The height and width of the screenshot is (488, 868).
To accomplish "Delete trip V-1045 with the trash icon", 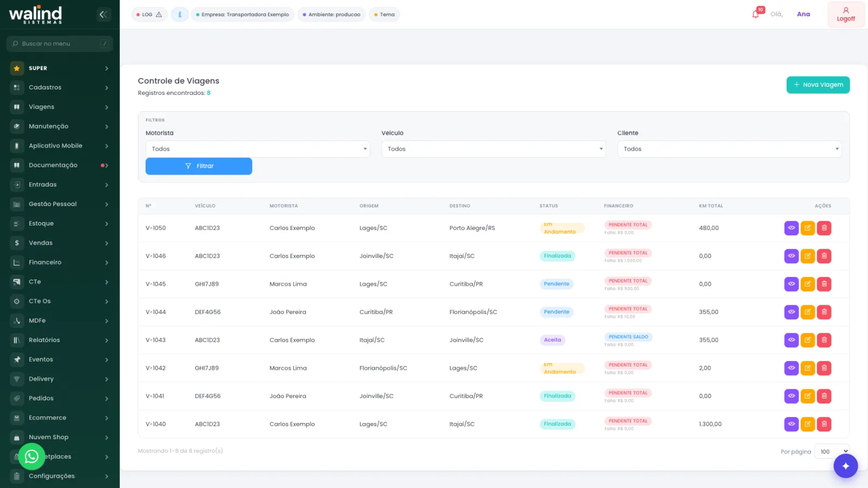I will tap(824, 284).
